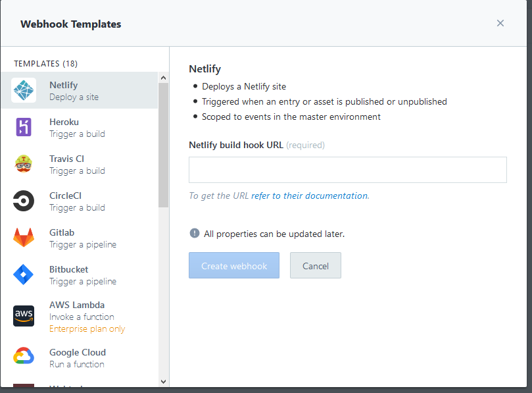Open the refer to their documentation link
The image size is (532, 393).
[310, 196]
